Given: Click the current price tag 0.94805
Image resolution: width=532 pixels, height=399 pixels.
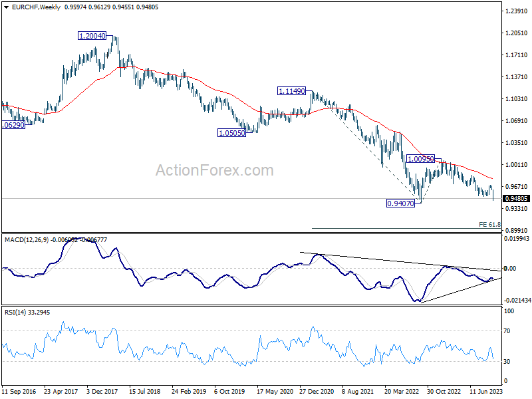Looking at the screenshot, I should coord(516,198).
